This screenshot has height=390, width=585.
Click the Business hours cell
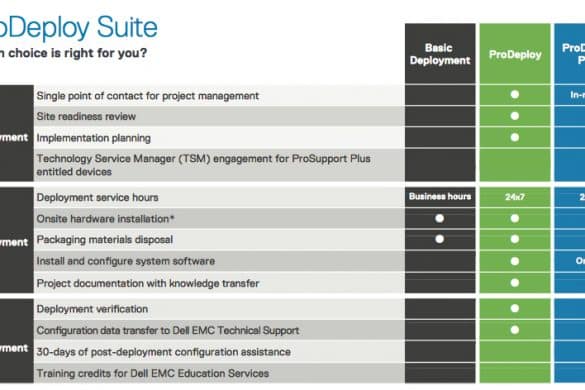coord(440,197)
